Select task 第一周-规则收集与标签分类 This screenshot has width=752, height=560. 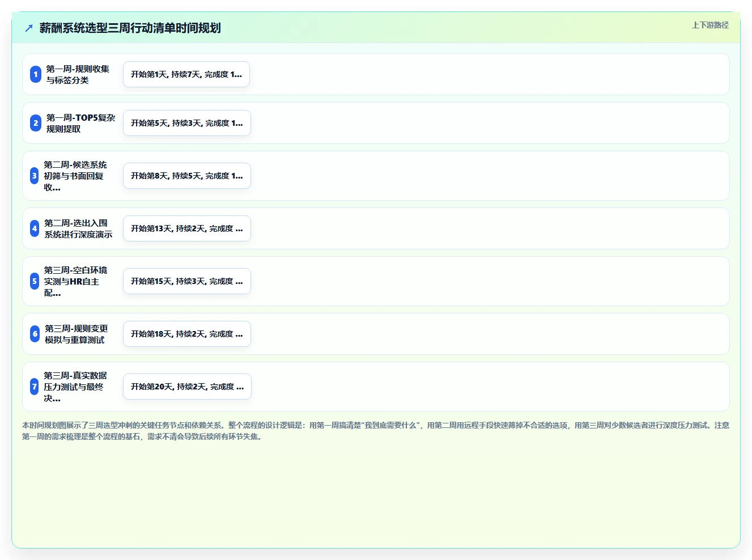(78, 74)
